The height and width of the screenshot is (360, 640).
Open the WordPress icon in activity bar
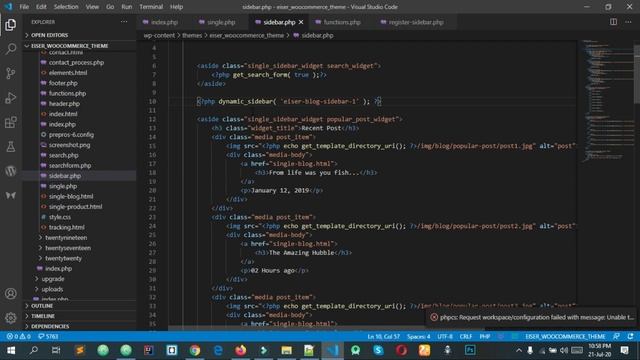(x=11, y=171)
